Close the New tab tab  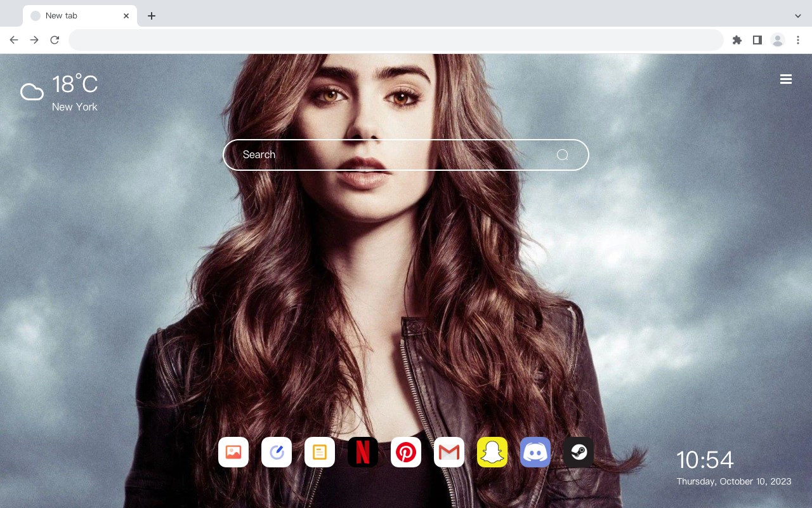coord(126,16)
